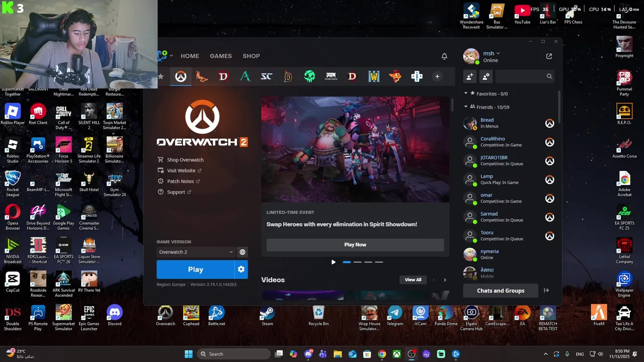Screen dimensions: 644x362
Task: Go to the HOME tab
Action: tap(190, 56)
